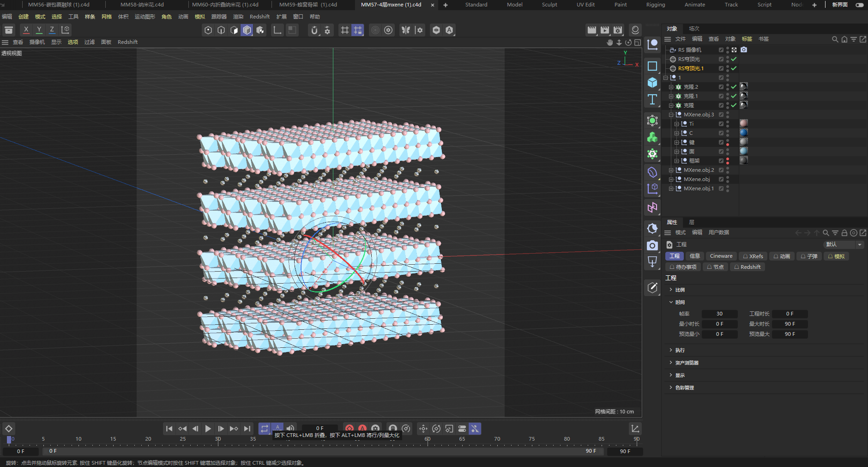The image size is (868, 467).
Task: Toggle the 新界面 switch
Action: [860, 5]
